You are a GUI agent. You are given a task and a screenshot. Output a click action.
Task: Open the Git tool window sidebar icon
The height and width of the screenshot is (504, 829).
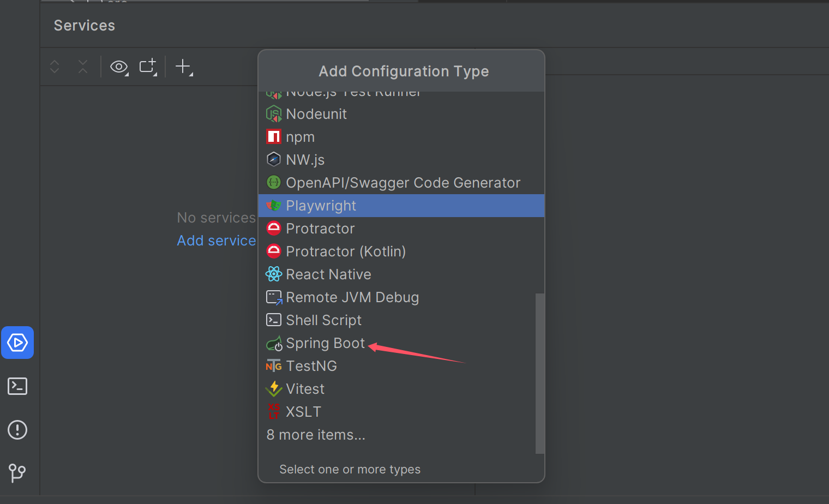pos(17,473)
